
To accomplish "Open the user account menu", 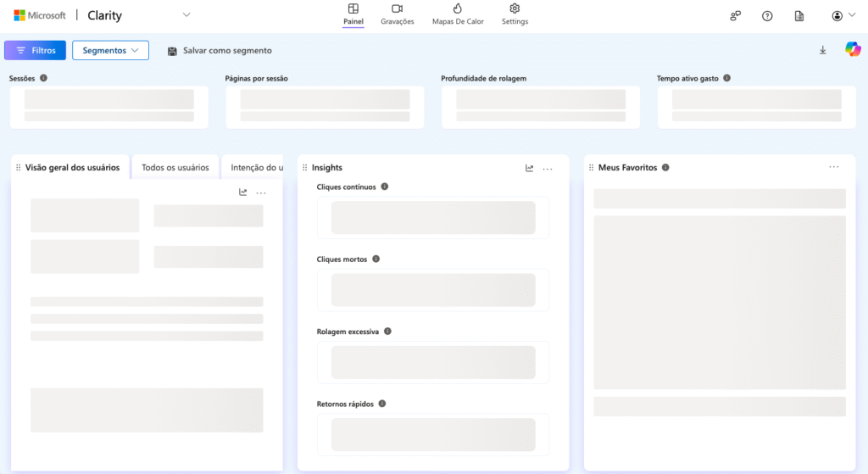I will (x=843, y=16).
